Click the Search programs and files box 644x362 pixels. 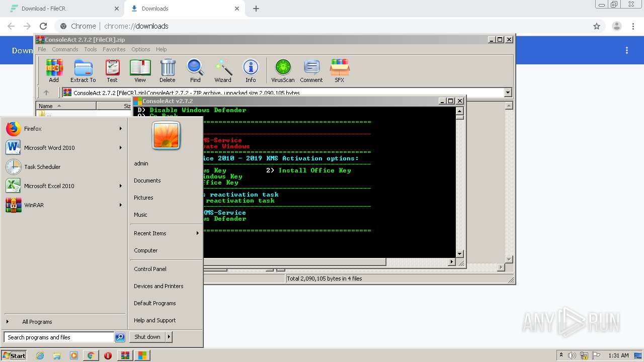(59, 337)
